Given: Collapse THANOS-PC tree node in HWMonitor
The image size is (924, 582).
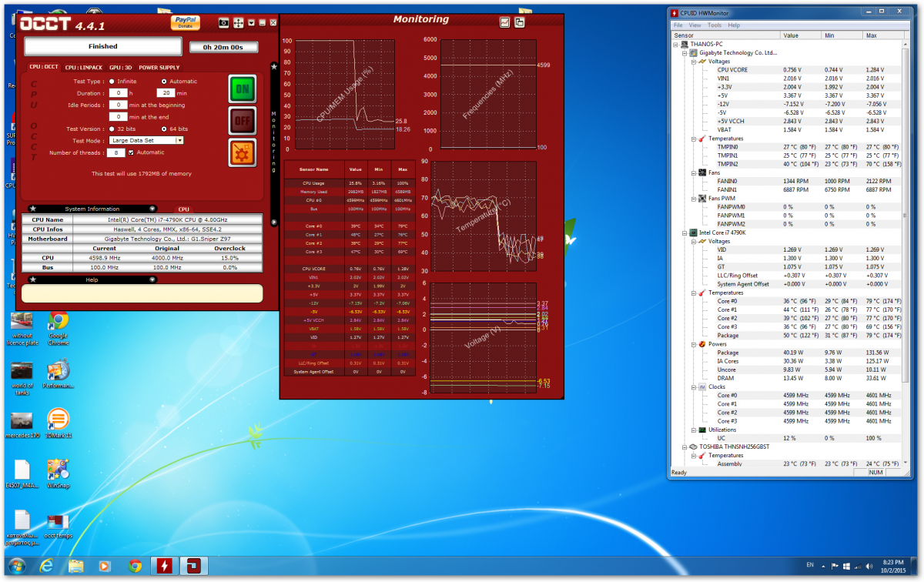Looking at the screenshot, I should [x=675, y=45].
